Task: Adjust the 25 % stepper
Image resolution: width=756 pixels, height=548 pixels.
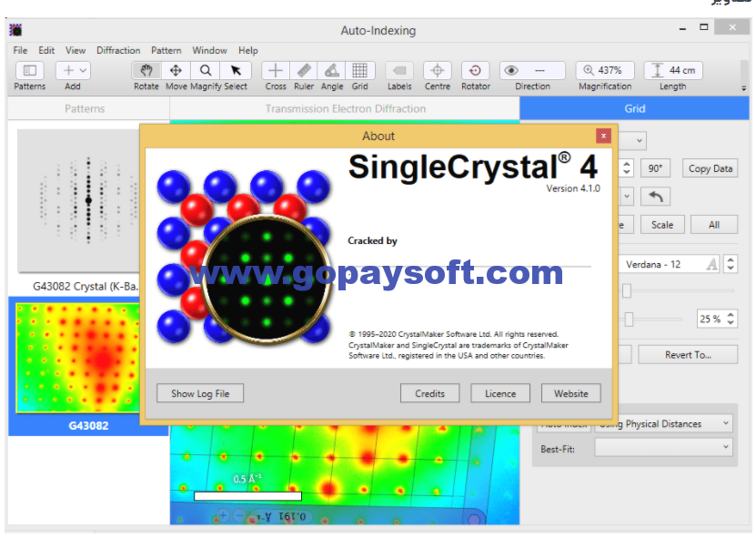Action: pos(731,319)
